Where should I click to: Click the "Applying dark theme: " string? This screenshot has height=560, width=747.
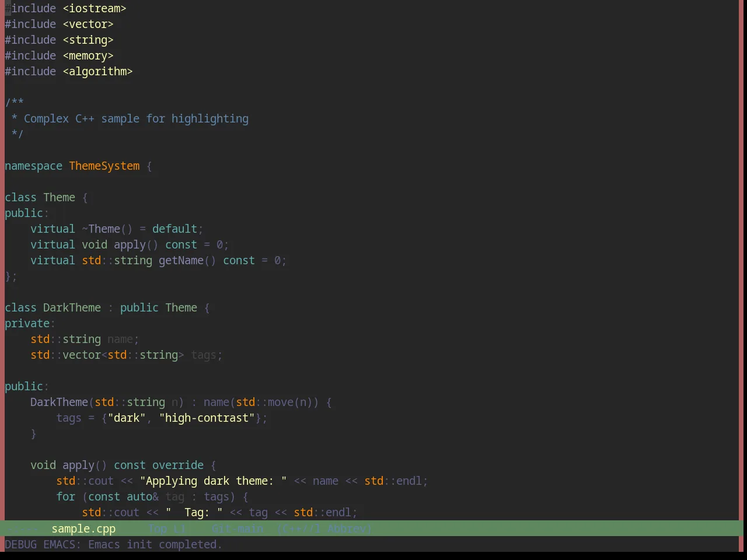pos(213,481)
